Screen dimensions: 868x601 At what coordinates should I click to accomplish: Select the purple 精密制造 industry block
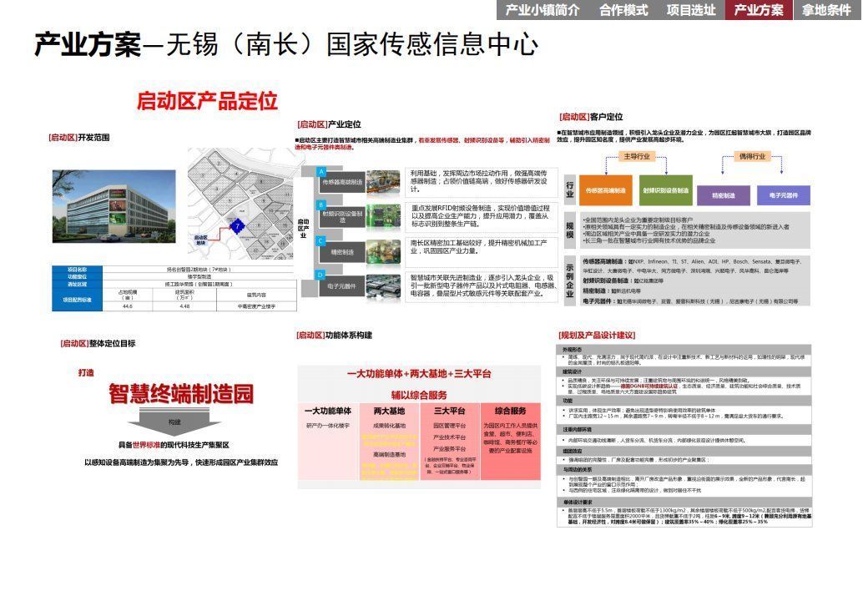[x=723, y=194]
